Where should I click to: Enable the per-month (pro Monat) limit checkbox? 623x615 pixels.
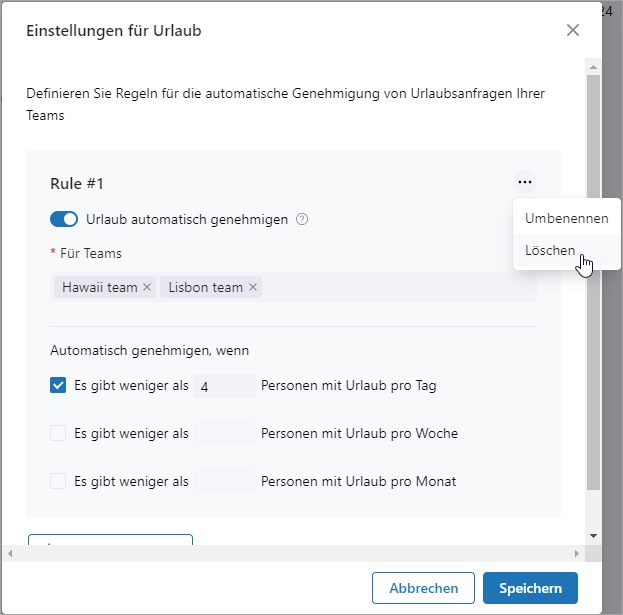58,481
